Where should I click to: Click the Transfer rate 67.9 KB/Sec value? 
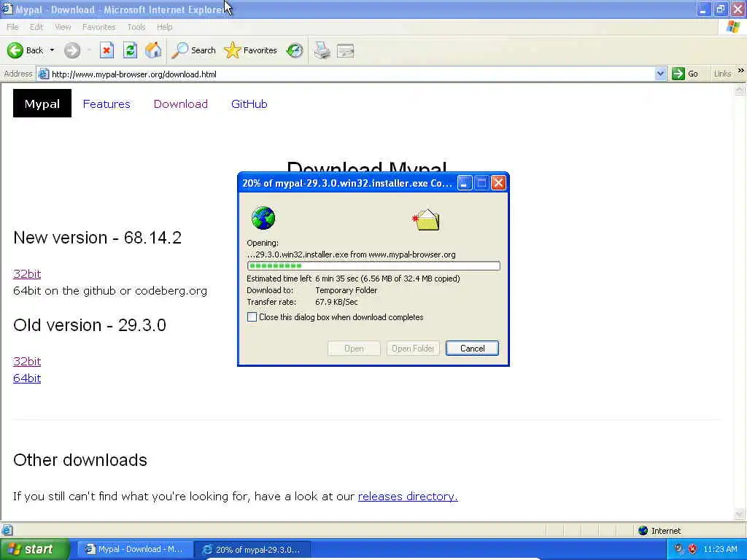coord(336,302)
